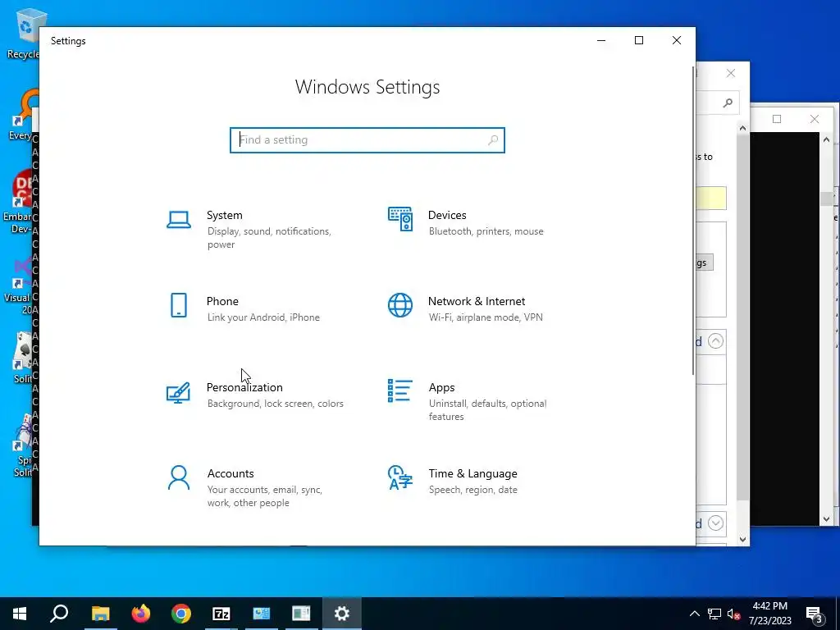Show hidden system tray icons

click(694, 614)
